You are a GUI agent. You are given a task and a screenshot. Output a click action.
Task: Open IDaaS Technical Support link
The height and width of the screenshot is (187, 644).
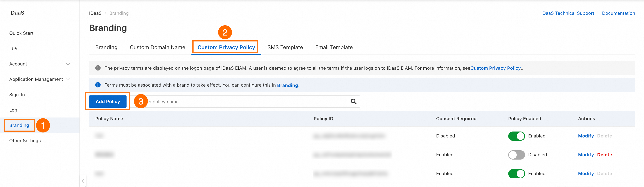pos(568,13)
